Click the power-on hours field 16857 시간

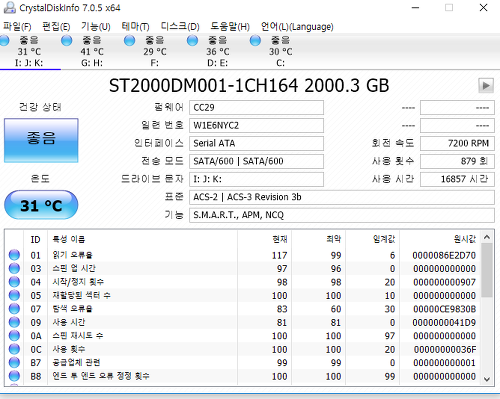click(x=457, y=179)
